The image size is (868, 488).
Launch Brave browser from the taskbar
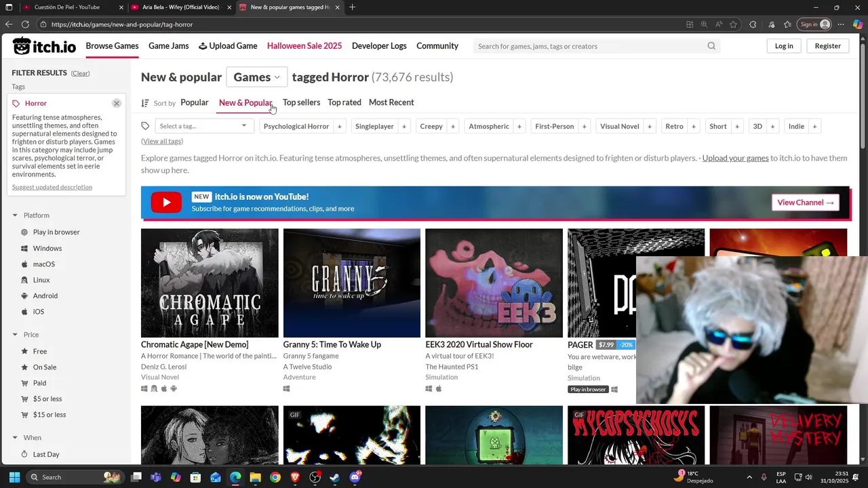click(295, 477)
